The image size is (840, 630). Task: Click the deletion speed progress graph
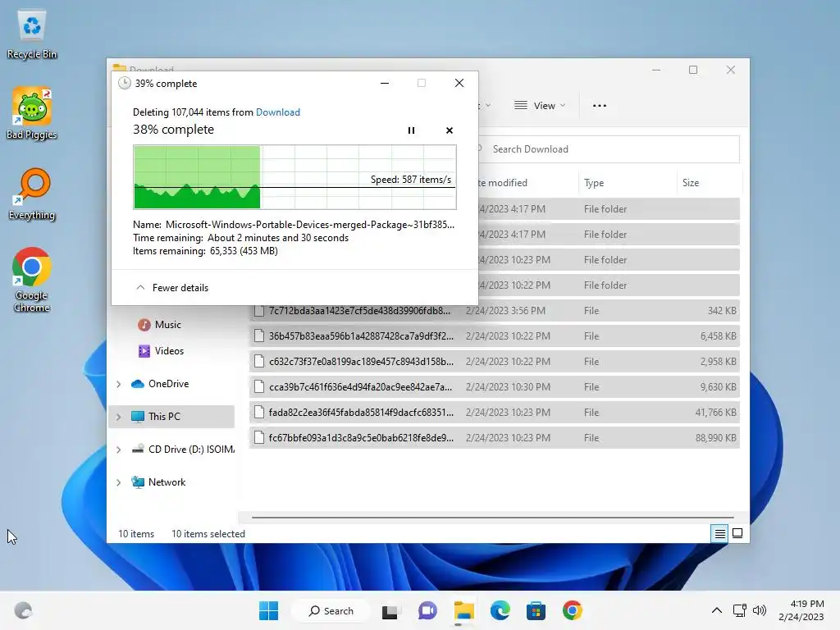click(294, 177)
